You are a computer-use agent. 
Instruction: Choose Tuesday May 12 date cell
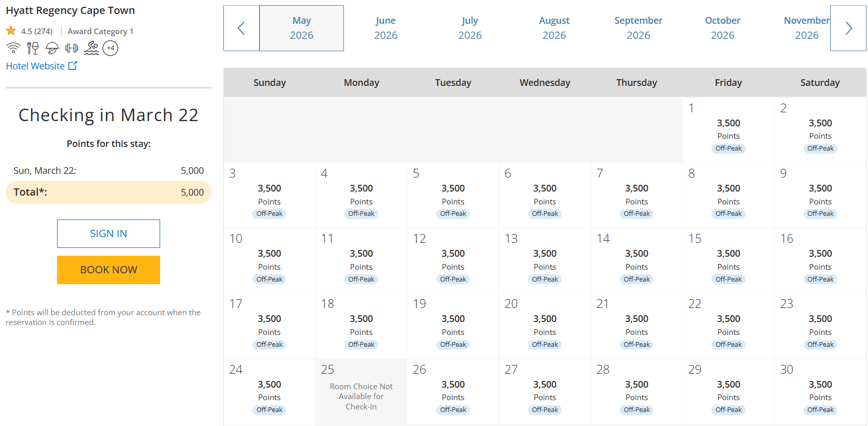(x=453, y=261)
